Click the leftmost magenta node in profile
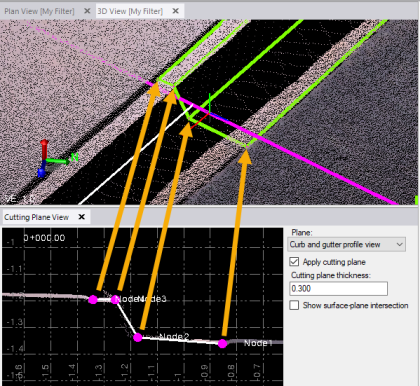Viewport: 420px width, 386px height. tap(93, 299)
